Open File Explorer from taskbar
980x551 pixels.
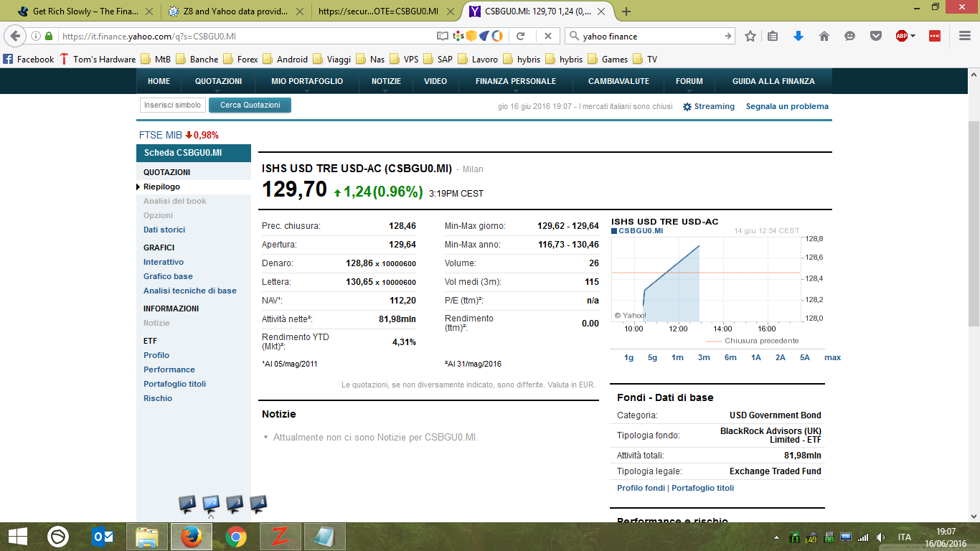147,536
